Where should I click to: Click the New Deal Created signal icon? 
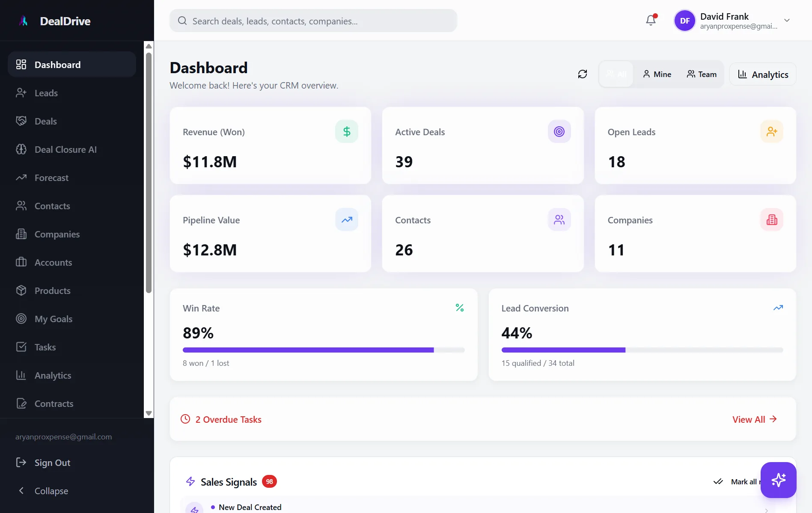pyautogui.click(x=194, y=508)
